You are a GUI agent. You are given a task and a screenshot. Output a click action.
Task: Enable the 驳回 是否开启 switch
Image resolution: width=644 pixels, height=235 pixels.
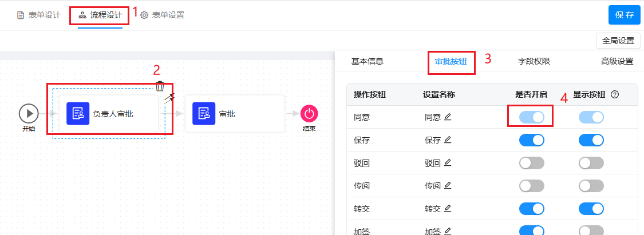point(531,163)
